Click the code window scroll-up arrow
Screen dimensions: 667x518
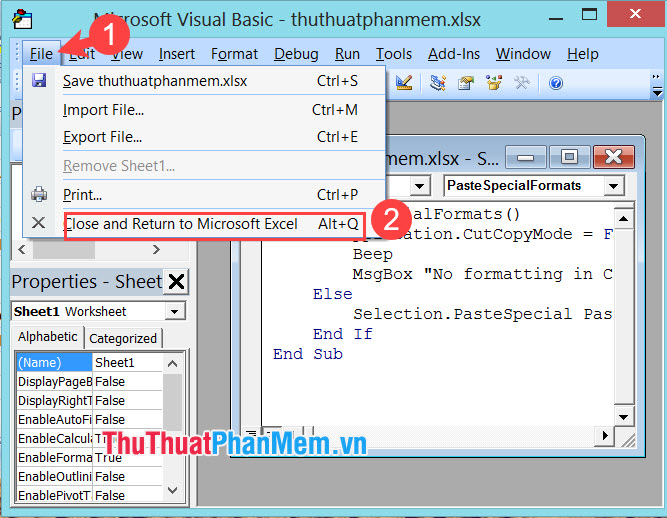(x=624, y=219)
